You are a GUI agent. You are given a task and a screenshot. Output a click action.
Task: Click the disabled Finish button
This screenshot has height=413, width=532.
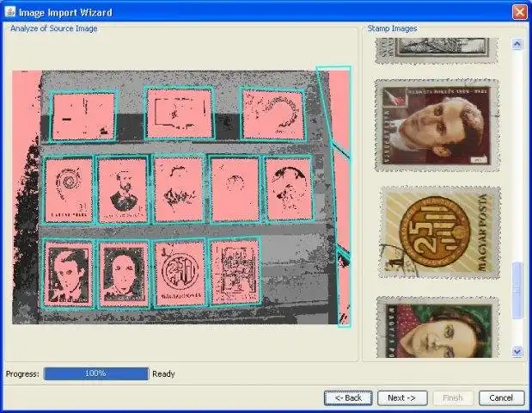tap(453, 398)
